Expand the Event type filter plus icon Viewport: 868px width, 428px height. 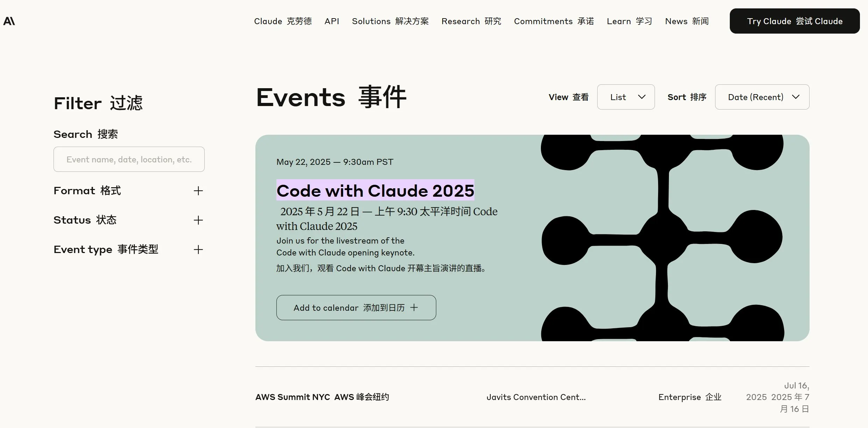pos(198,250)
